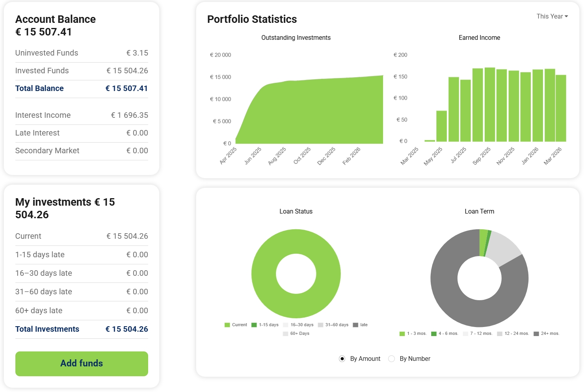Click the Add funds button
The image size is (584, 392).
(82, 364)
